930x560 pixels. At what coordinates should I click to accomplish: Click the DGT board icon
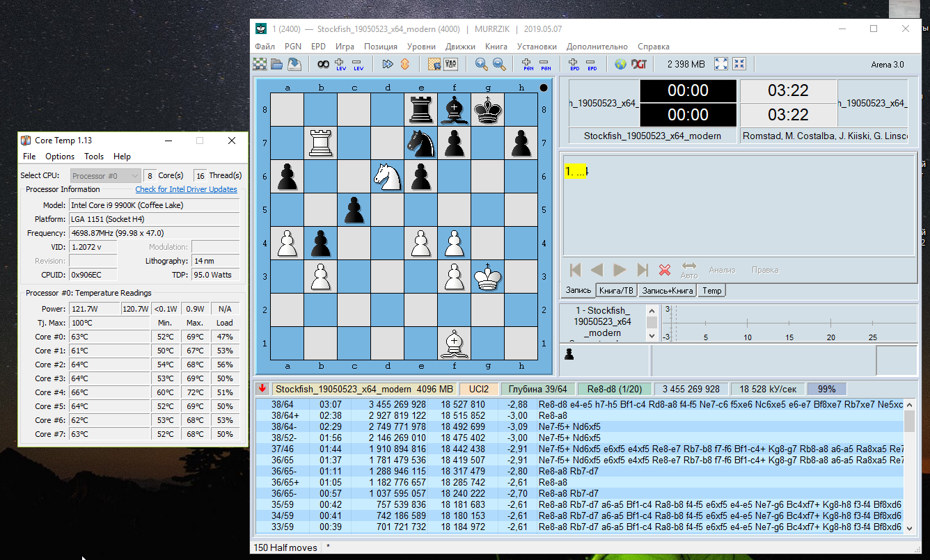(639, 64)
